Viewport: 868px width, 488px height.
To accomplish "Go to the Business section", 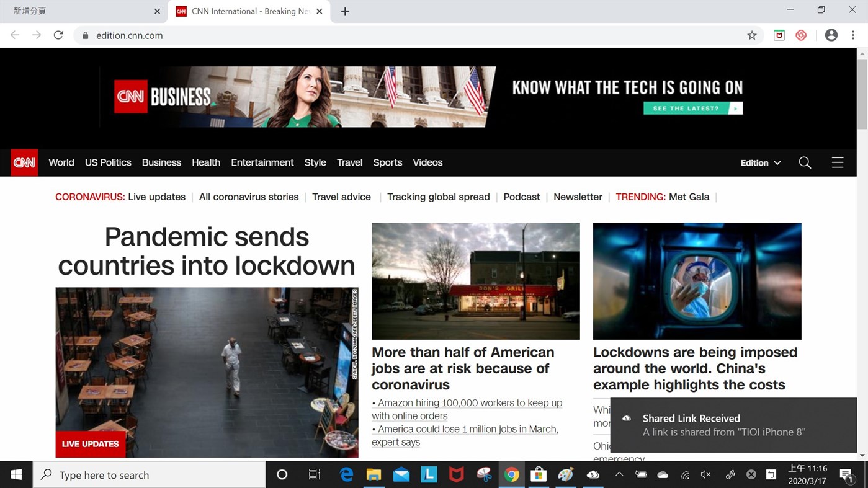I will point(161,162).
